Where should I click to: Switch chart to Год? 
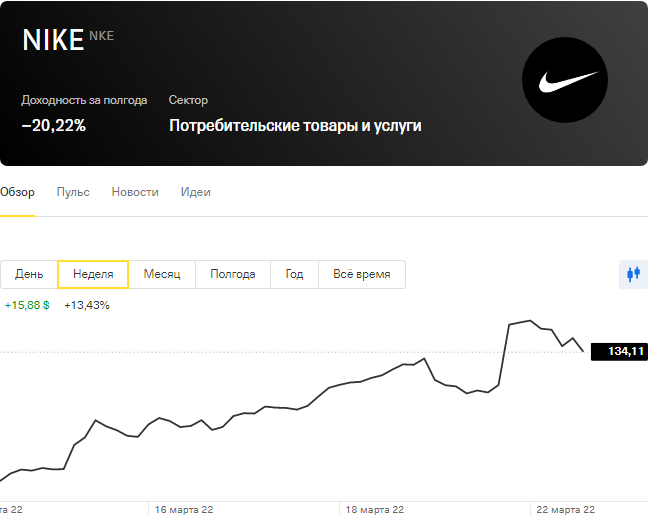294,274
